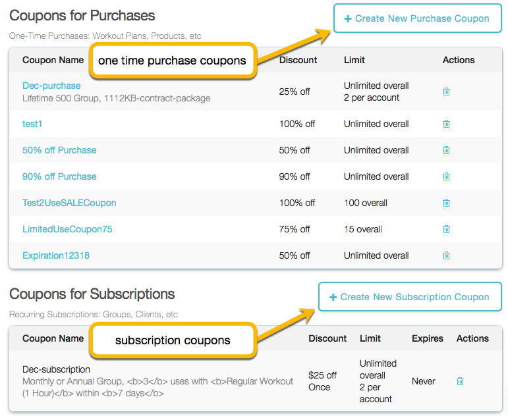The image size is (508, 420).
Task: Click the subscriptions Actions column header
Action: coord(472,338)
